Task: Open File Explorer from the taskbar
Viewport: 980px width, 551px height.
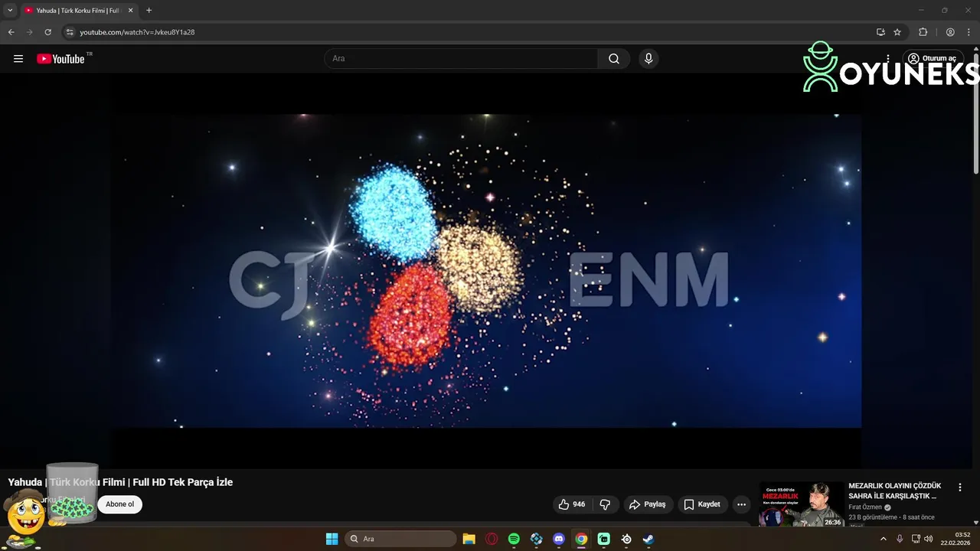Action: pos(469,539)
